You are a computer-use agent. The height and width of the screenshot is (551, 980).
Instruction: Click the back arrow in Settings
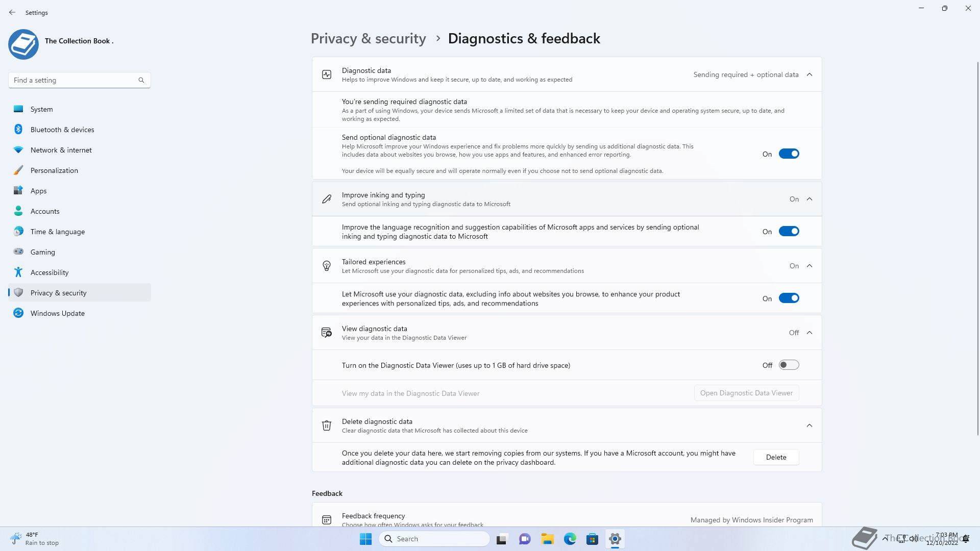tap(12, 12)
